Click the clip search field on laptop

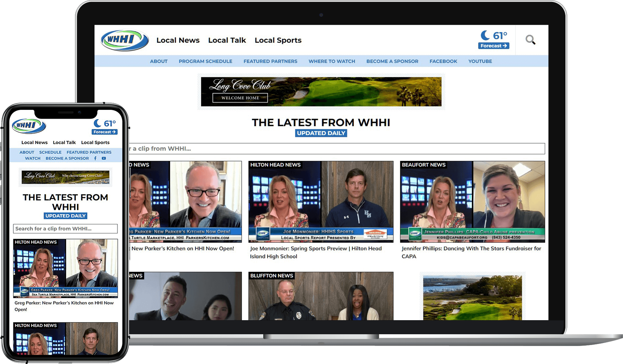[x=337, y=148]
